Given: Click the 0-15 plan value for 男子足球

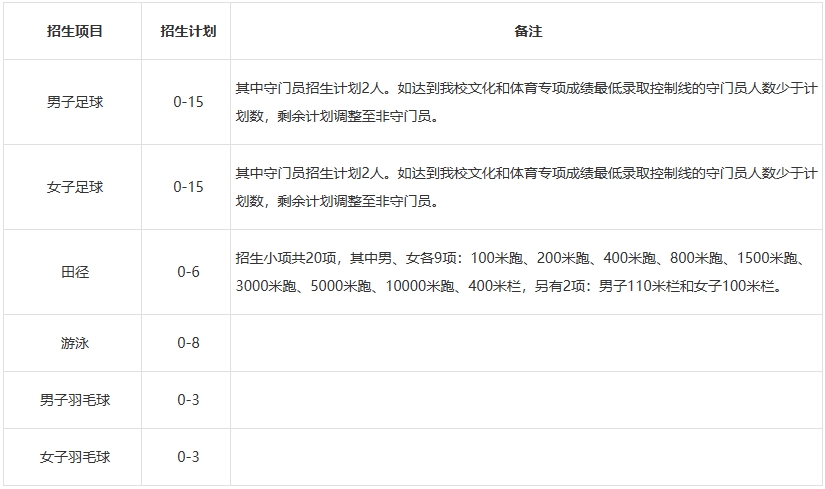Looking at the screenshot, I should coord(188,102).
